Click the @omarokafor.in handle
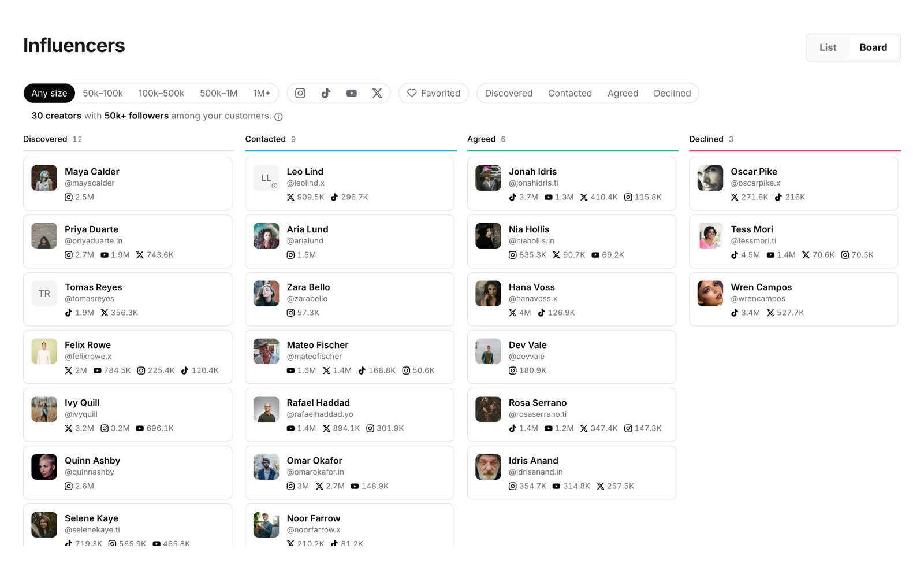The width and height of the screenshot is (924, 578). click(315, 472)
